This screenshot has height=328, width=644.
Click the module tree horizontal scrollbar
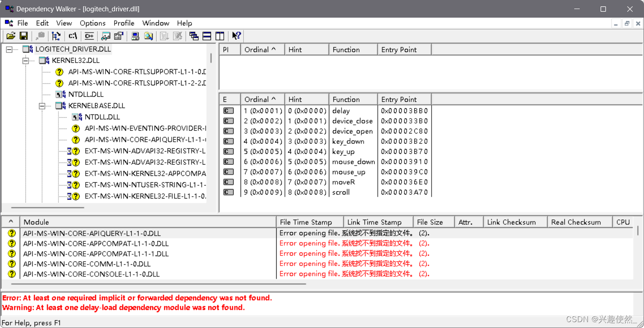tap(48, 208)
